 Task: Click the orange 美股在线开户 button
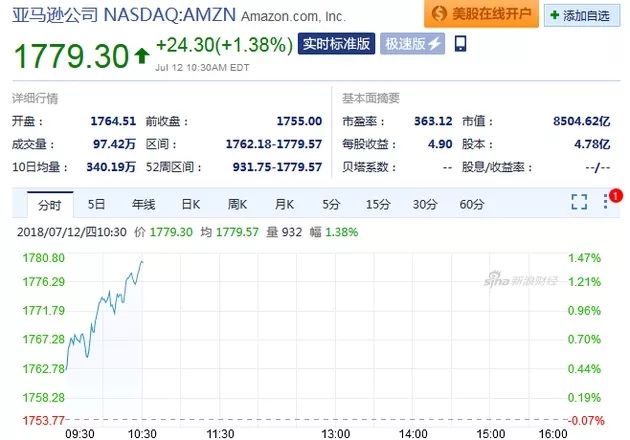tap(479, 14)
